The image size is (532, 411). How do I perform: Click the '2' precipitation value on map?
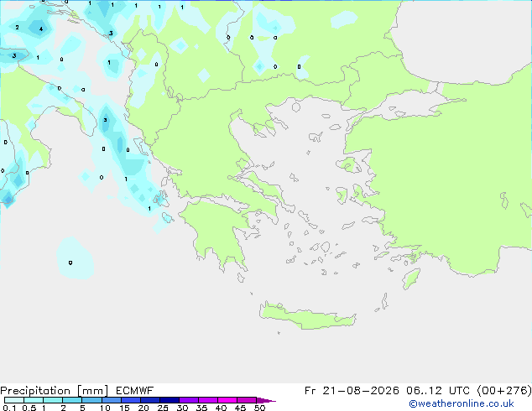(x=18, y=27)
